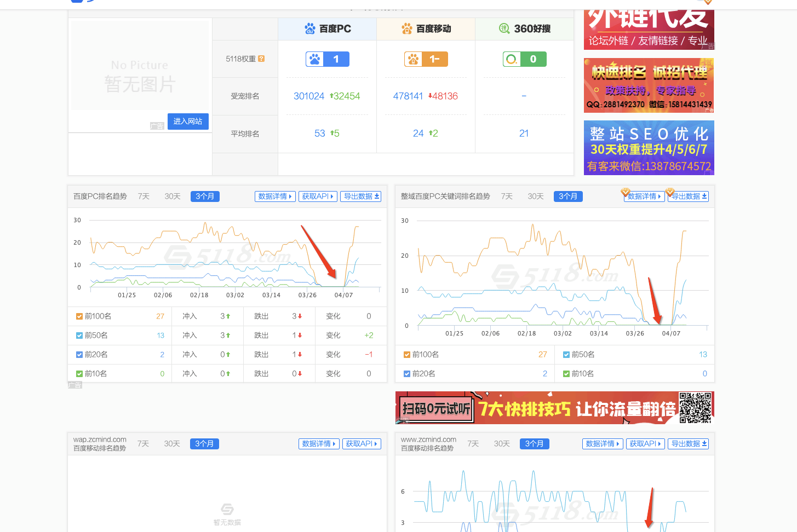Click Baidu mobile 受宠排名 value 478141
The width and height of the screenshot is (797, 532).
pyautogui.click(x=408, y=96)
